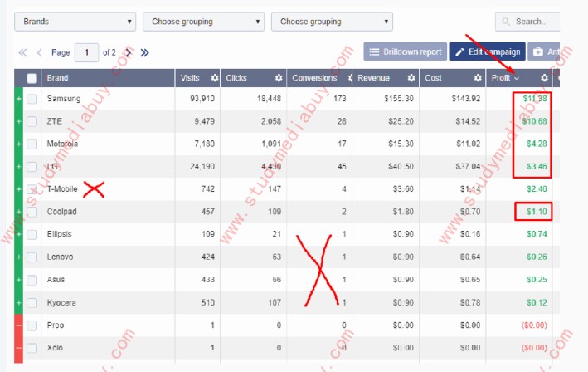588x372 pixels.
Task: Check the Lenovo row checkbox
Action: tap(32, 257)
